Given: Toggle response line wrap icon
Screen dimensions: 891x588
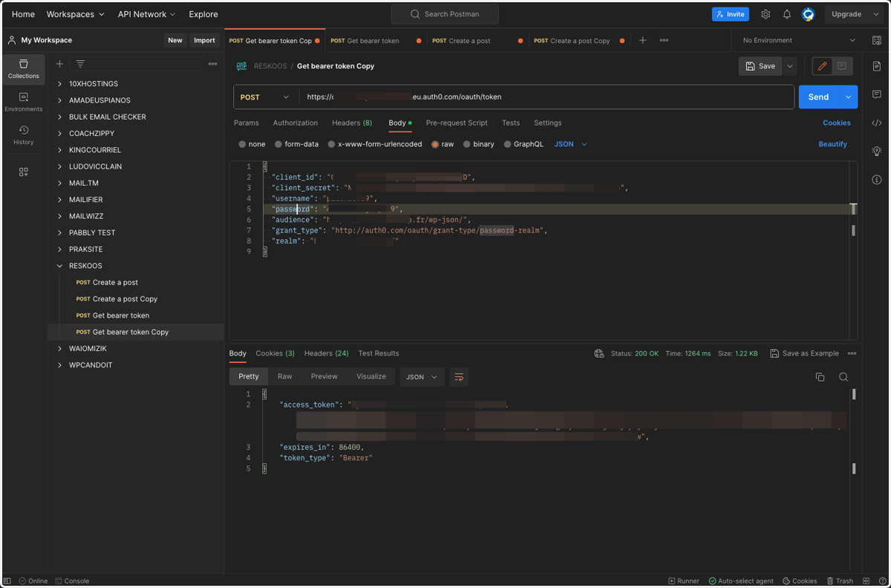Looking at the screenshot, I should pyautogui.click(x=459, y=377).
